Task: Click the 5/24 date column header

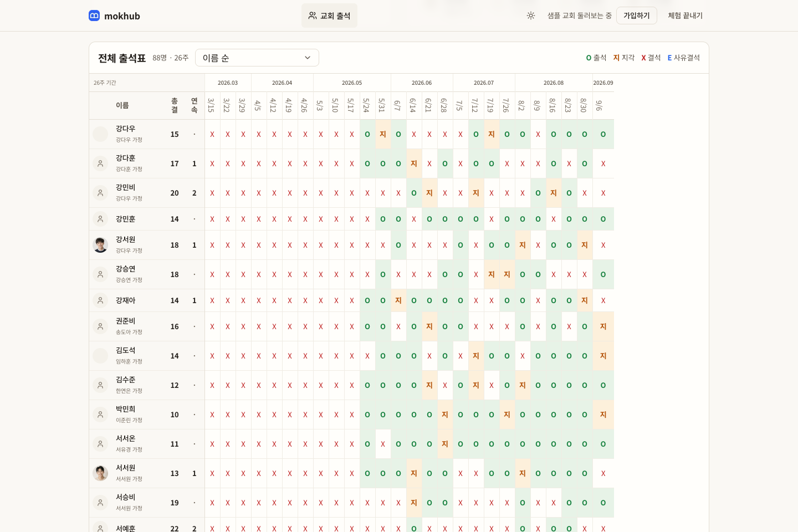Action: click(x=366, y=105)
